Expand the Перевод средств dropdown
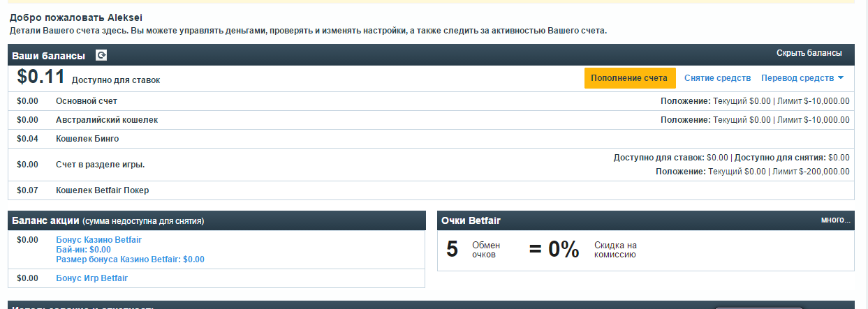868x309 pixels. click(x=802, y=78)
